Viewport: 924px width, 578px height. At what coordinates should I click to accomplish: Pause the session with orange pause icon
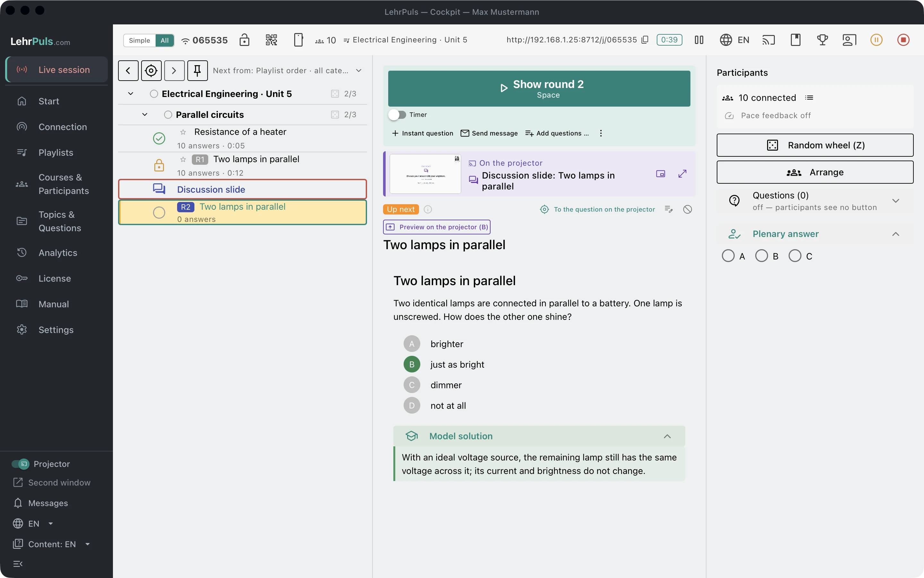[876, 40]
